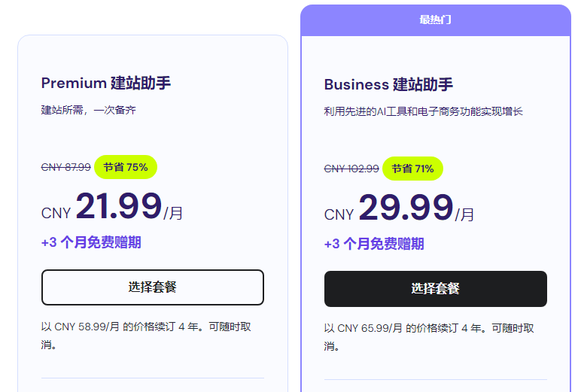Viewport: 581px width, 392px height.
Task: Click Premium's +3 个月免费赠期 offer
Action: pos(91,242)
